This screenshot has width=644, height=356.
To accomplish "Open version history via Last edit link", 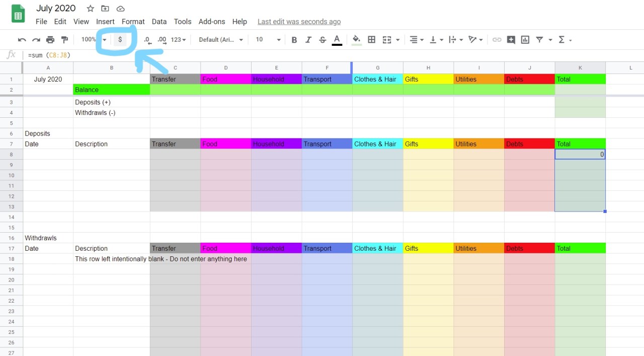I will coord(299,22).
